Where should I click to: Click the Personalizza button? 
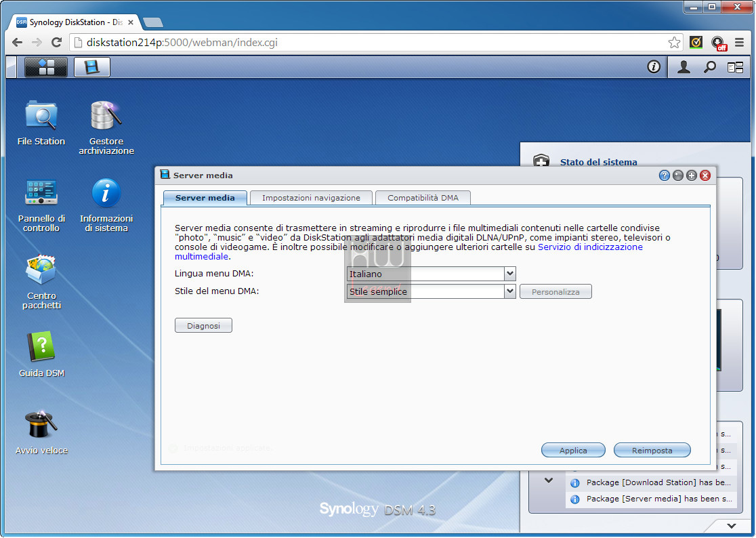tap(555, 291)
